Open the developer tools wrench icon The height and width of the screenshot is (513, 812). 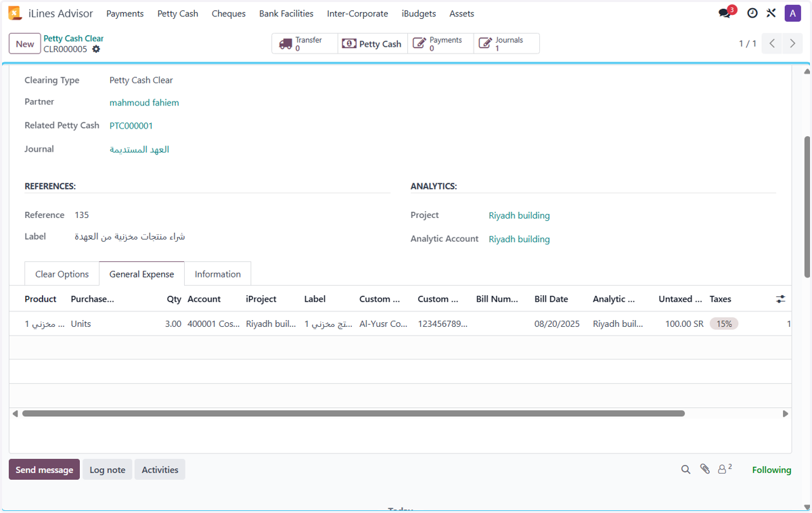click(771, 13)
